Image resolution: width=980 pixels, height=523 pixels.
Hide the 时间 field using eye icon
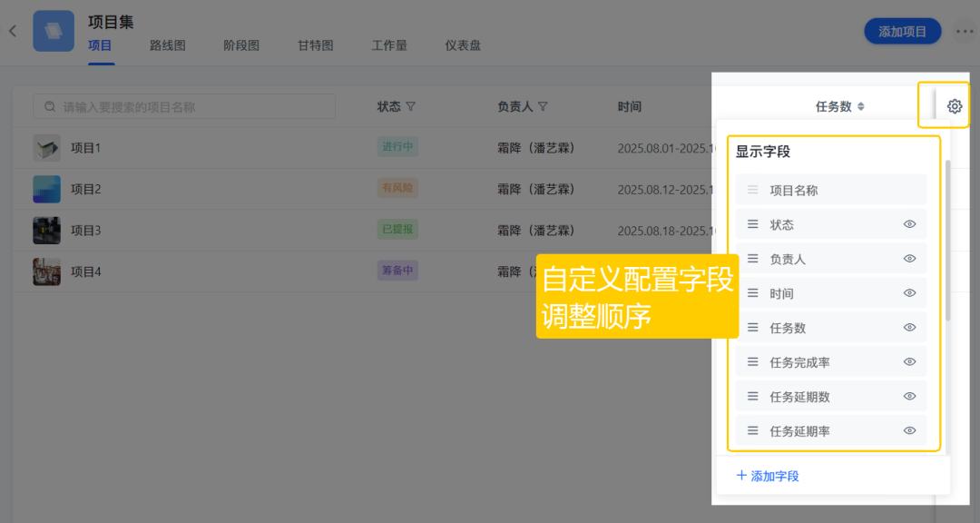[909, 293]
